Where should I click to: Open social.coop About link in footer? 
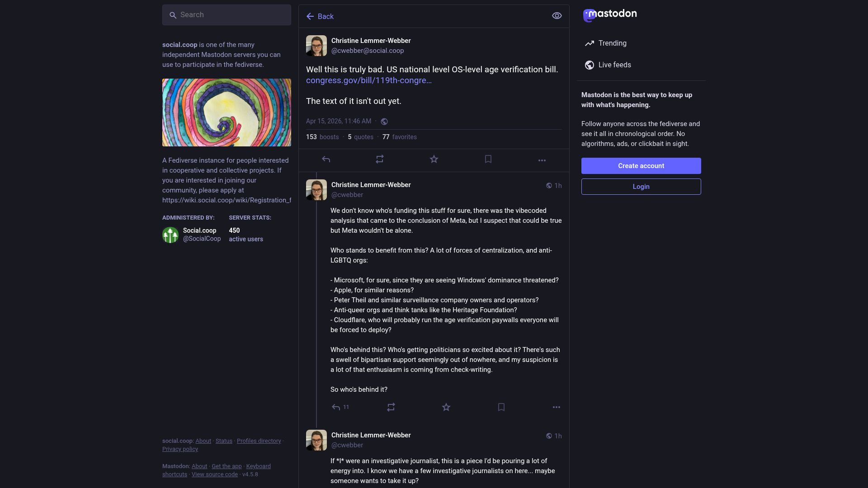tap(203, 441)
